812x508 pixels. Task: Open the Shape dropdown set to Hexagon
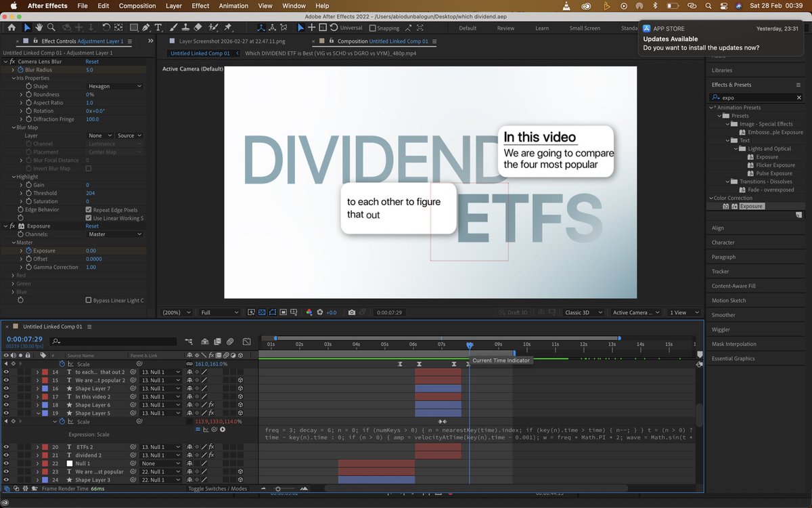[x=113, y=86]
